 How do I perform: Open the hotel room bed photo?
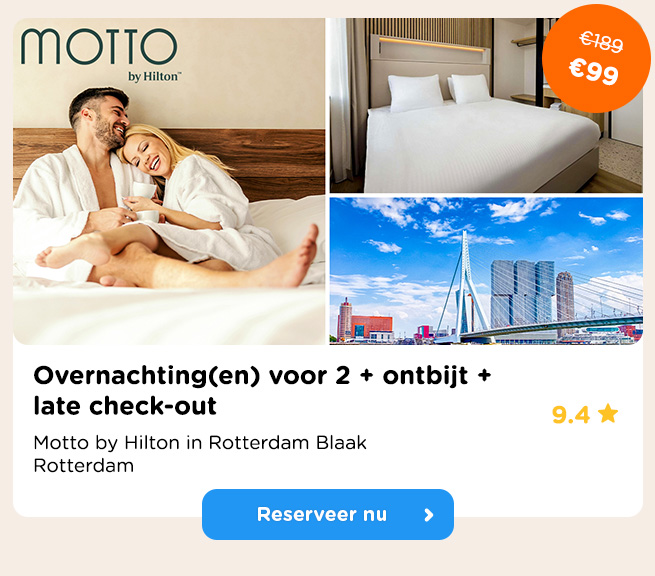click(486, 105)
